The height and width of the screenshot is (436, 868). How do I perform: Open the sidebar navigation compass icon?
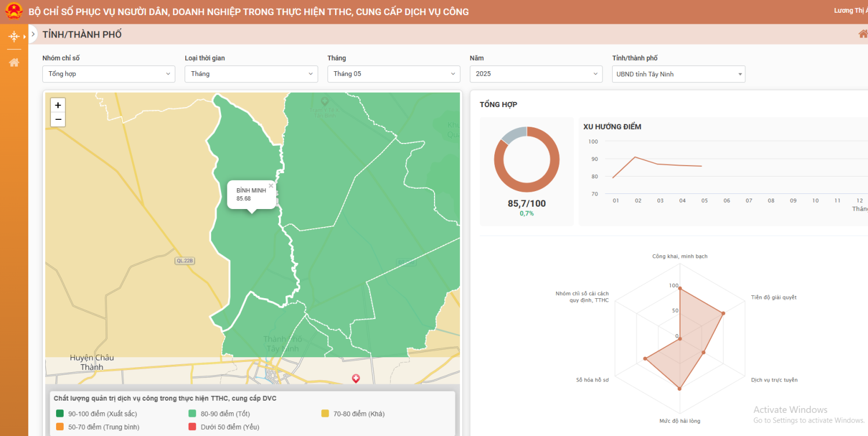tap(14, 36)
